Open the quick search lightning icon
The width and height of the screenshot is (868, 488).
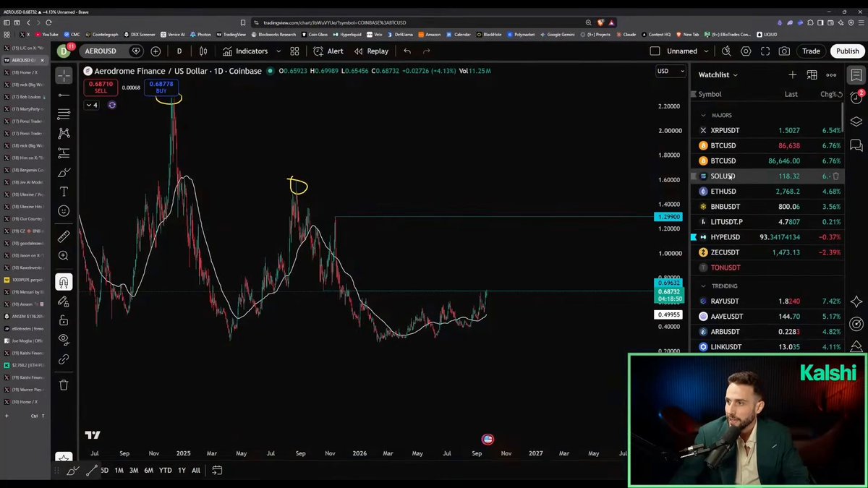[726, 51]
